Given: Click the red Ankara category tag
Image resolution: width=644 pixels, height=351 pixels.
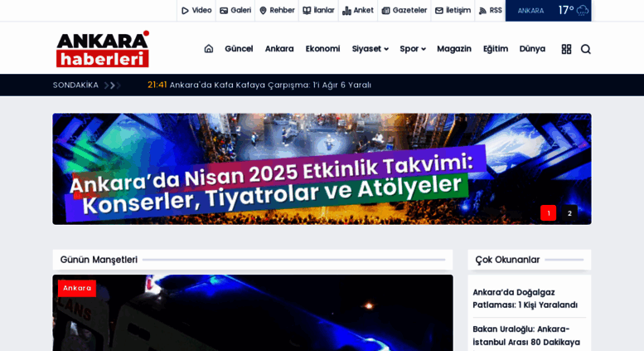Looking at the screenshot, I should pyautogui.click(x=77, y=288).
